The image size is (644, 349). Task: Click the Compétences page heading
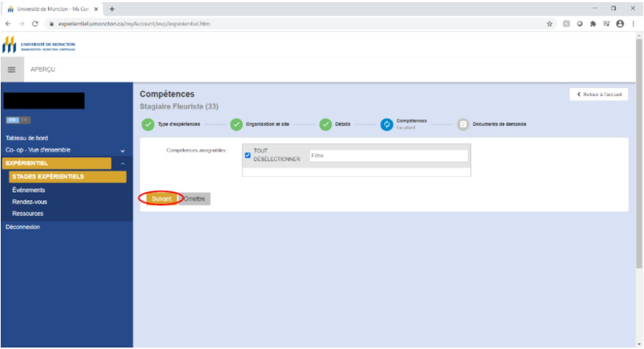click(x=167, y=94)
